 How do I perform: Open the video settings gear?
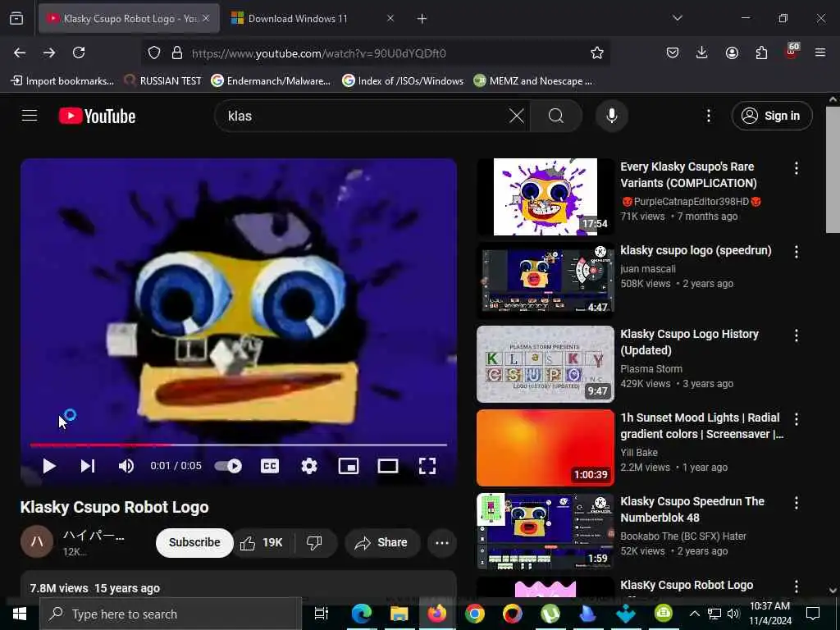click(x=309, y=466)
